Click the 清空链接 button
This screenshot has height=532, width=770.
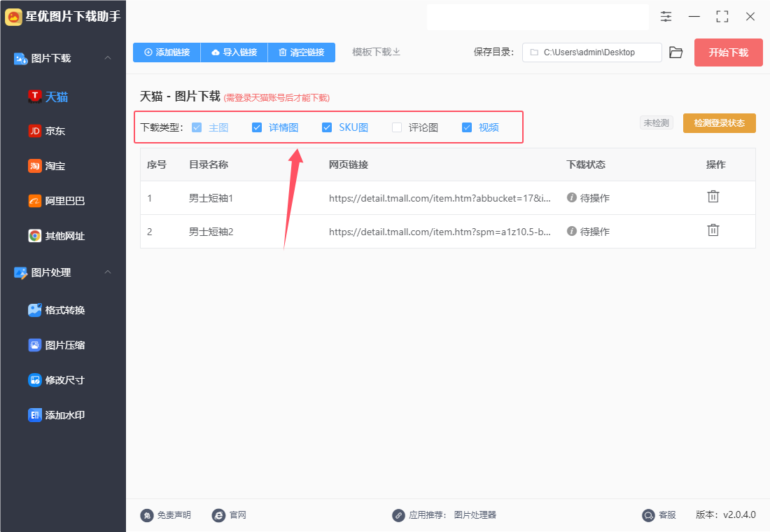pyautogui.click(x=302, y=52)
